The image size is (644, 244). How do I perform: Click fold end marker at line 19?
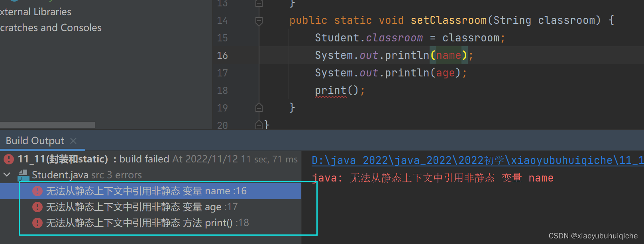[259, 108]
